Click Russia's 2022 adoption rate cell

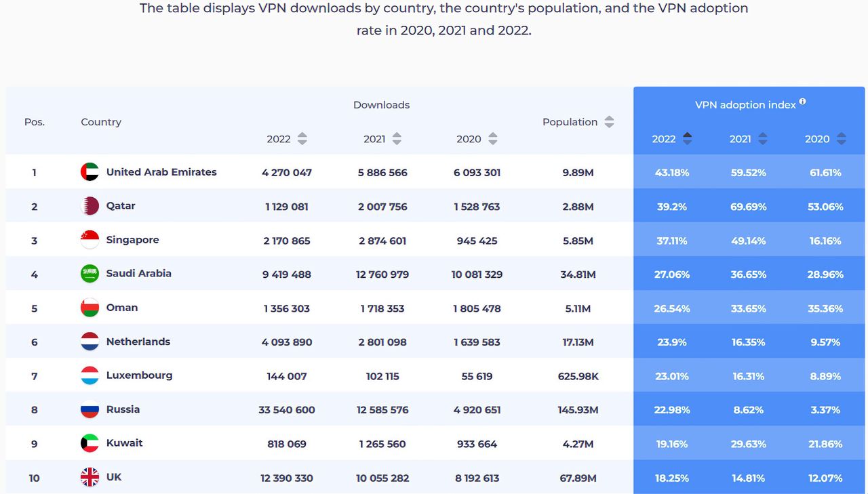point(672,410)
